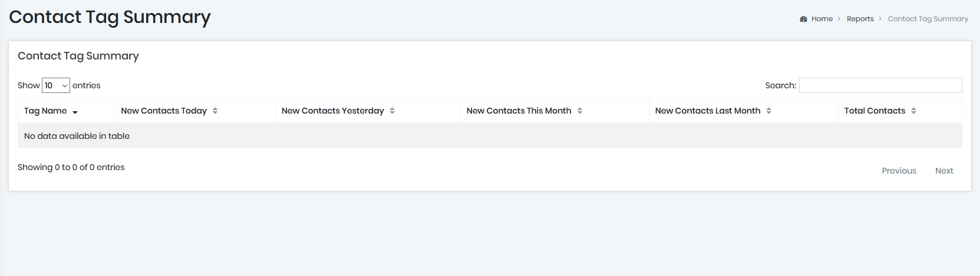Sort by New Contacts Yesterday header text
Viewport: 980px width, 276px height.
[x=333, y=111]
